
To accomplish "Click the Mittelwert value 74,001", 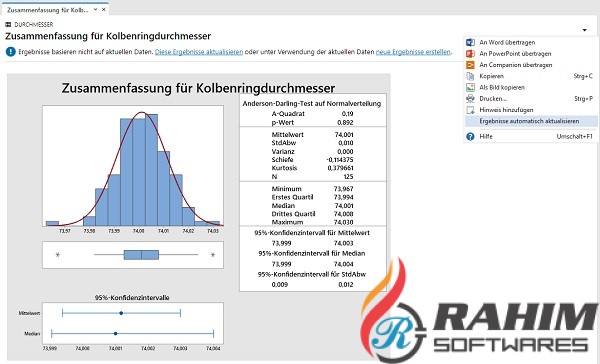I will 344,135.
